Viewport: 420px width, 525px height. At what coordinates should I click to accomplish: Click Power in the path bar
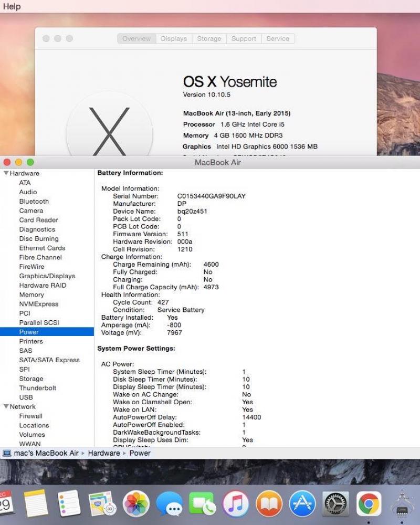(140, 453)
